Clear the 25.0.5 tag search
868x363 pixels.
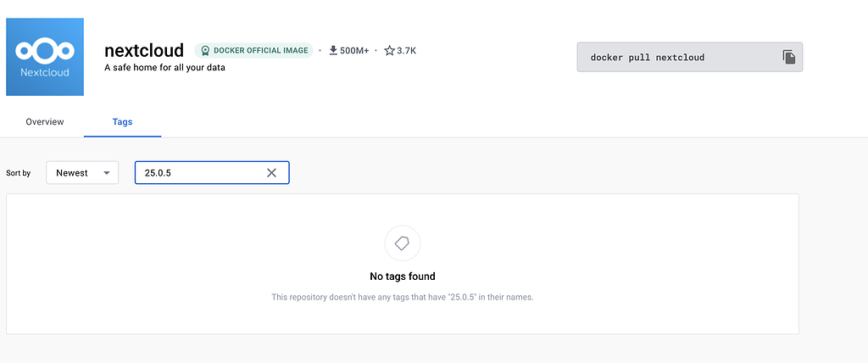point(271,173)
